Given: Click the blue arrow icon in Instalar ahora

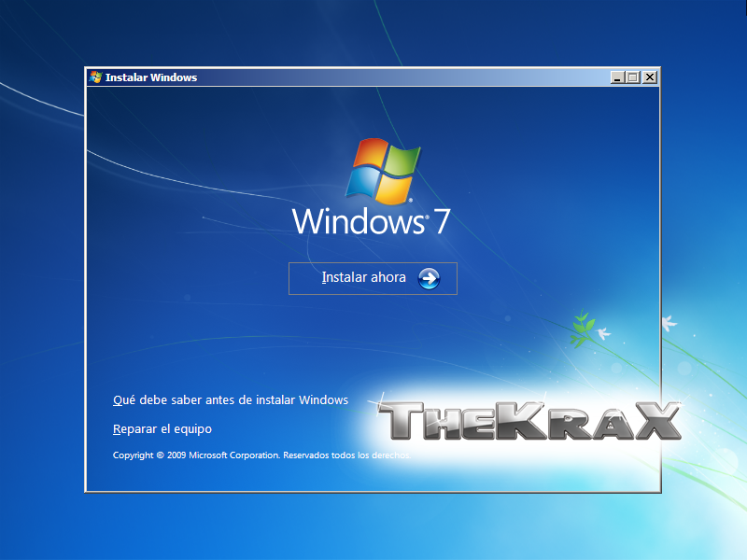Looking at the screenshot, I should click(x=429, y=278).
